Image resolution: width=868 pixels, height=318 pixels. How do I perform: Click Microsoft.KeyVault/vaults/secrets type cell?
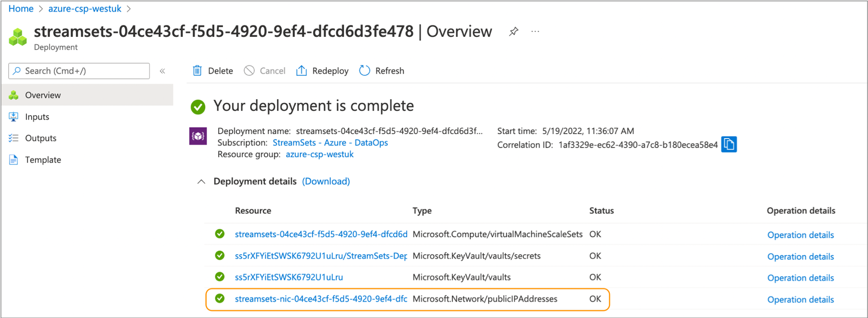(x=476, y=256)
